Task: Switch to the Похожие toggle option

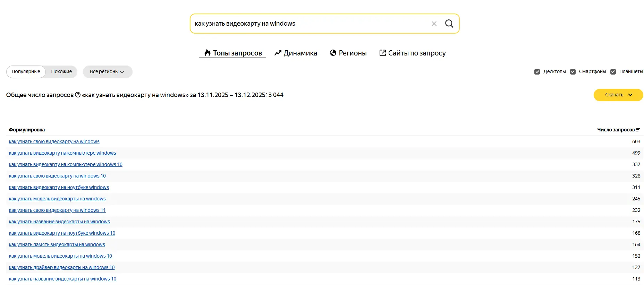Action: tap(61, 72)
